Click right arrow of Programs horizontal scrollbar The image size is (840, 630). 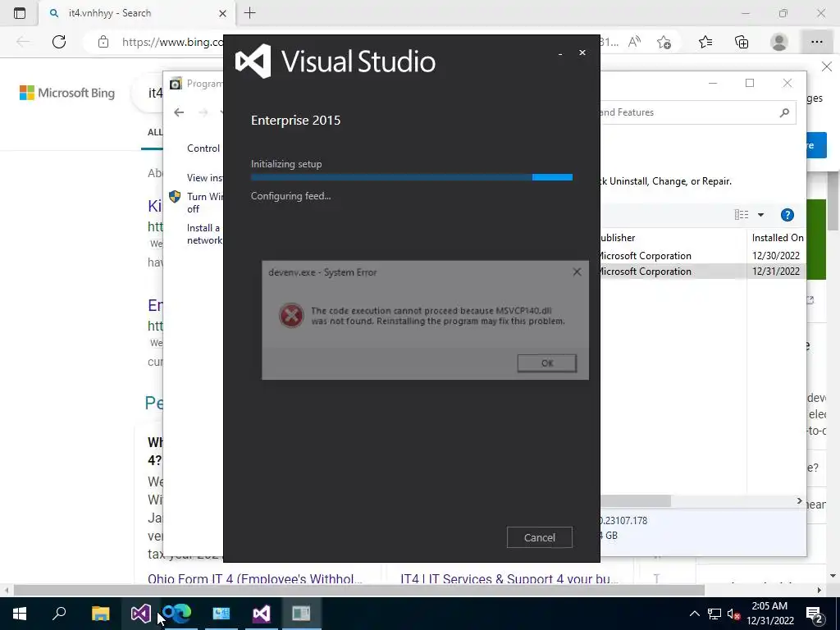(x=799, y=501)
